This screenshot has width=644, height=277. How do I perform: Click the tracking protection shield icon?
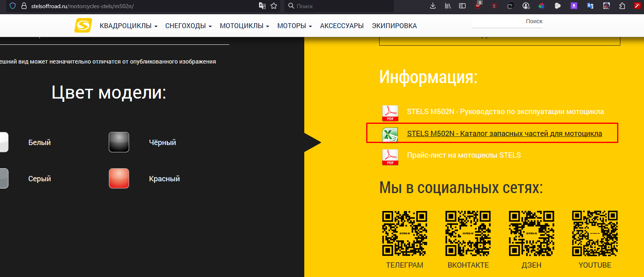pyautogui.click(x=13, y=6)
